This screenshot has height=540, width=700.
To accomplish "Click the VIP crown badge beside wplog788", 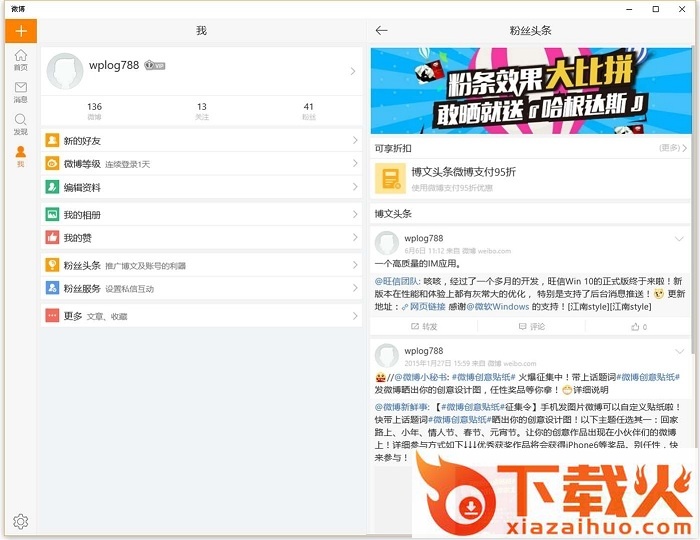I will point(155,66).
